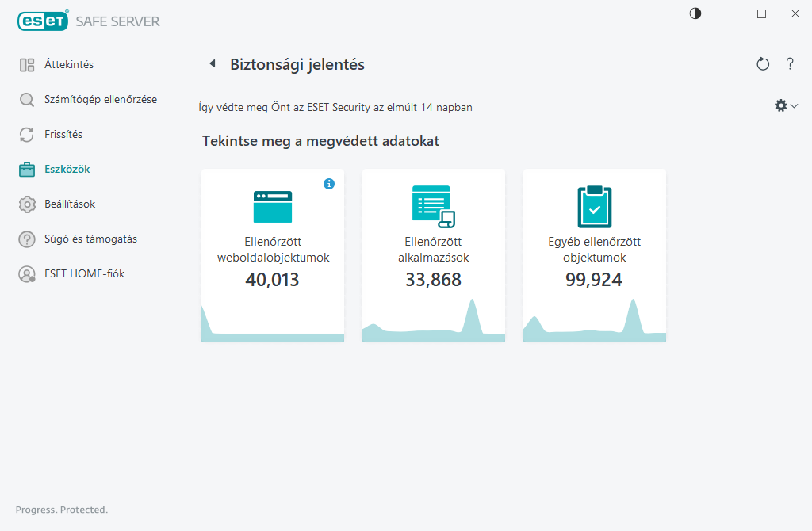Click the 33,868 value
Viewport: 812px width, 531px height.
tap(434, 280)
